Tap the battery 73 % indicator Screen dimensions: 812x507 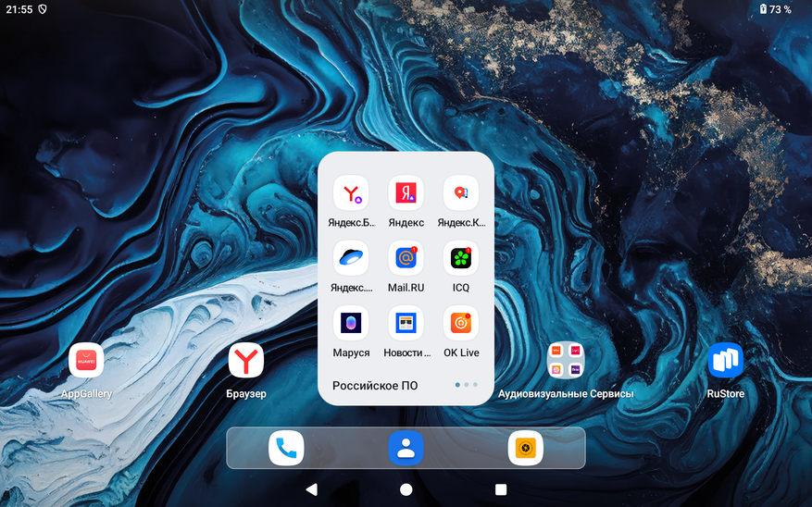click(x=775, y=9)
